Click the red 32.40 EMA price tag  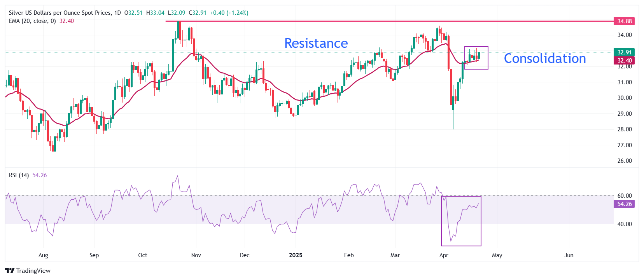click(x=624, y=61)
